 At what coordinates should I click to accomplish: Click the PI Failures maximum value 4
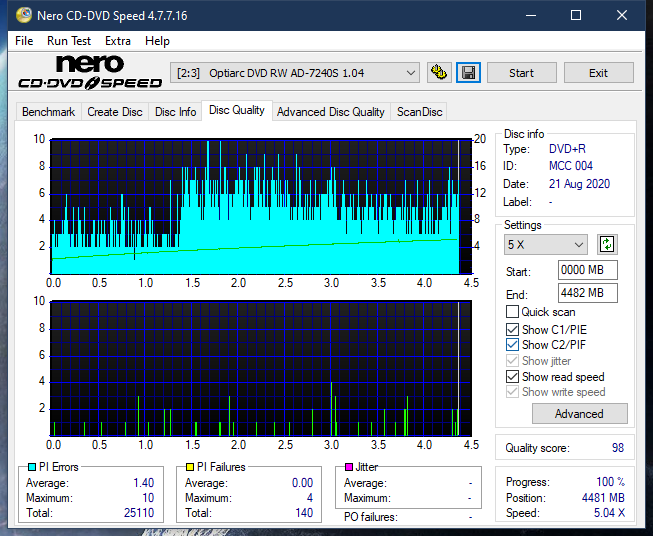tap(310, 498)
